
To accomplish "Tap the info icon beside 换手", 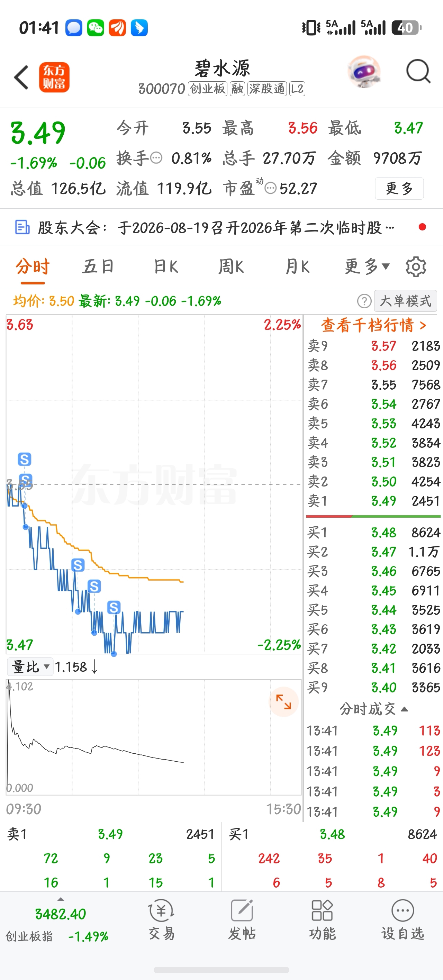I will (x=156, y=157).
